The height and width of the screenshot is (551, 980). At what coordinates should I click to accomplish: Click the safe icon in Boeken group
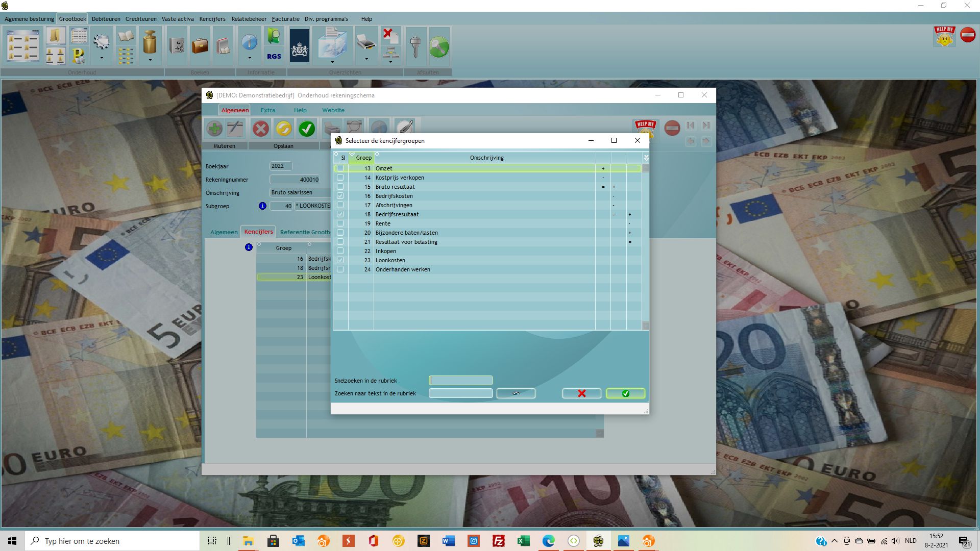[177, 46]
